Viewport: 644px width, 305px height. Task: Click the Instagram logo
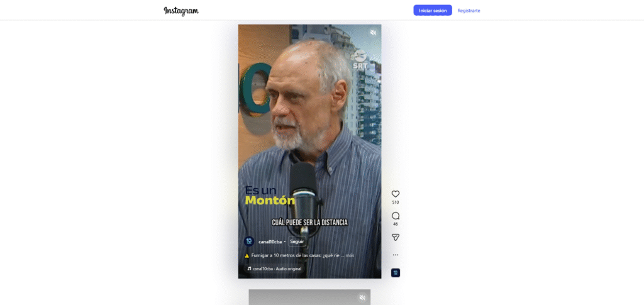181,11
